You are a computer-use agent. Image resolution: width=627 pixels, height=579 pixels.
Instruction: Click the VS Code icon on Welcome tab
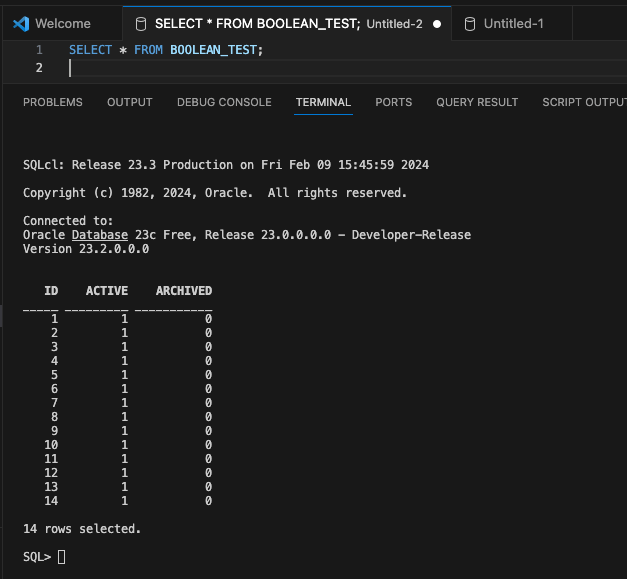(21, 23)
